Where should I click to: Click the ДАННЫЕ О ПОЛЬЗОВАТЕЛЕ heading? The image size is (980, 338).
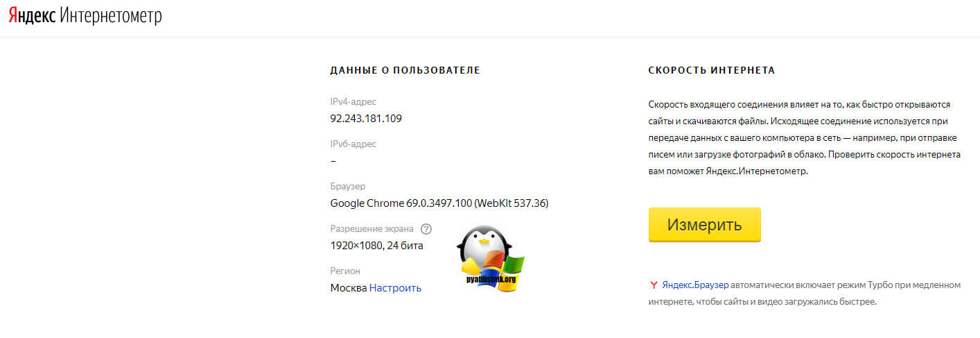(x=405, y=71)
